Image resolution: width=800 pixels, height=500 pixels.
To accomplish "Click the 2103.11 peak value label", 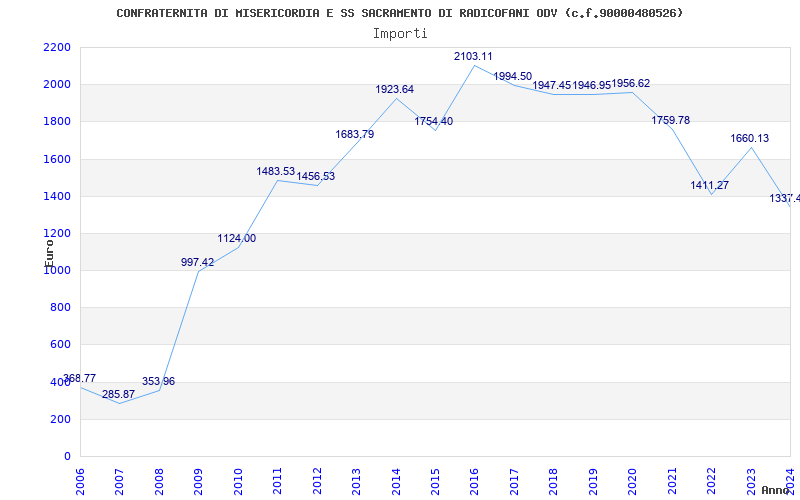I will click(x=473, y=57).
